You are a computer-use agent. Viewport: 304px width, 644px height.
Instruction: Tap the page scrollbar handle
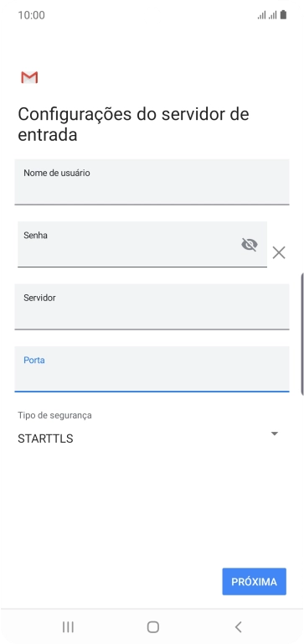tap(302, 334)
